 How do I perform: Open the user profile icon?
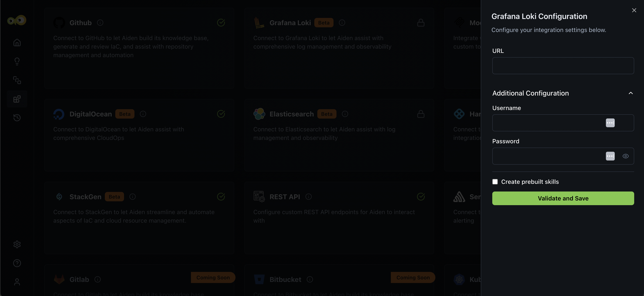(17, 282)
